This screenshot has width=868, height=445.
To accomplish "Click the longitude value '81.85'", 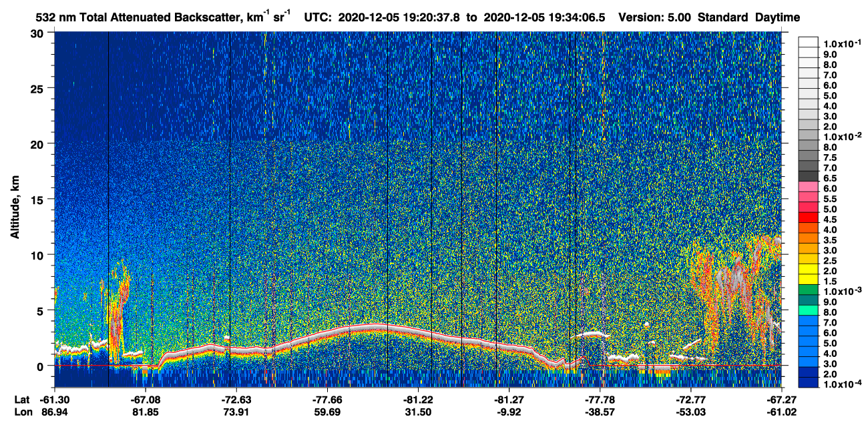I will 145,412.
